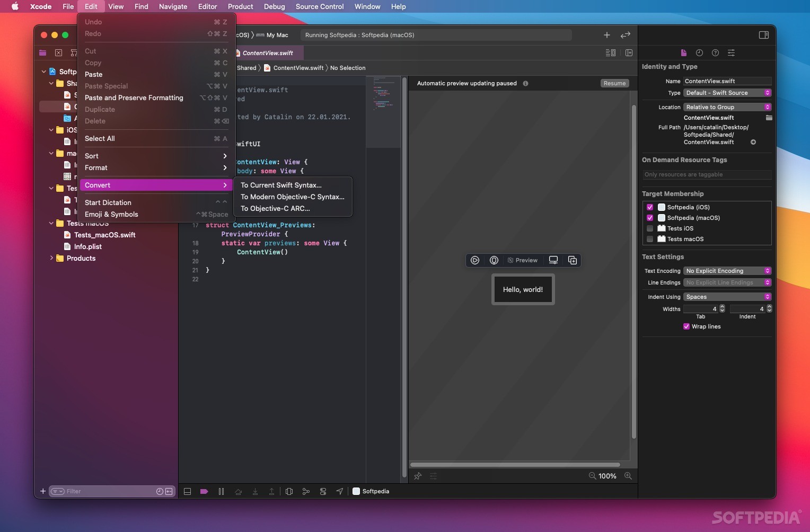Hide the debug area
Viewport: 810px width, 532px height.
(187, 491)
